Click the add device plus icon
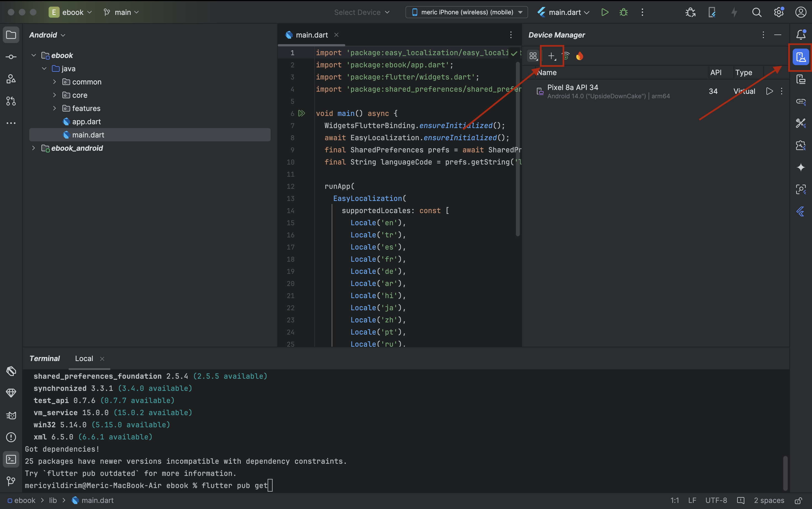The image size is (812, 509). coord(551,56)
